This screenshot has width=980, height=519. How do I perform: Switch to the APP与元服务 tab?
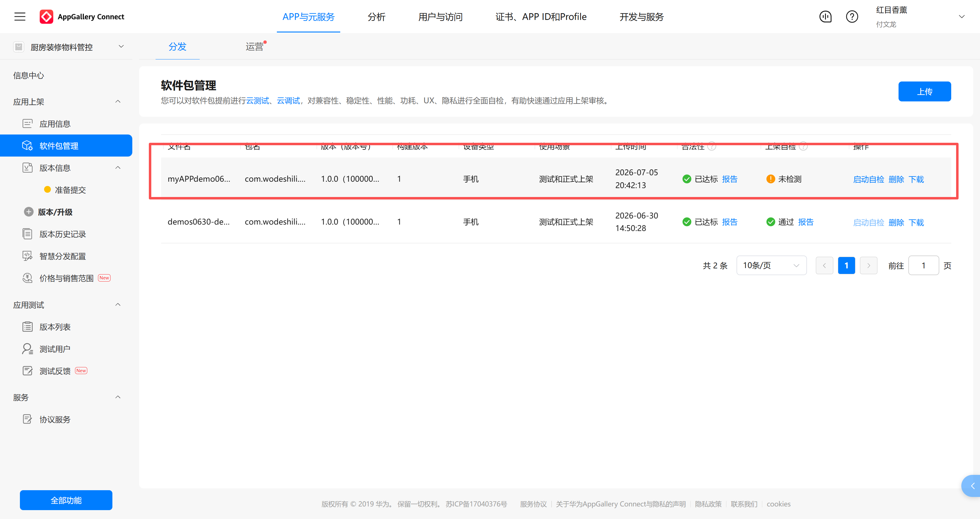(308, 17)
